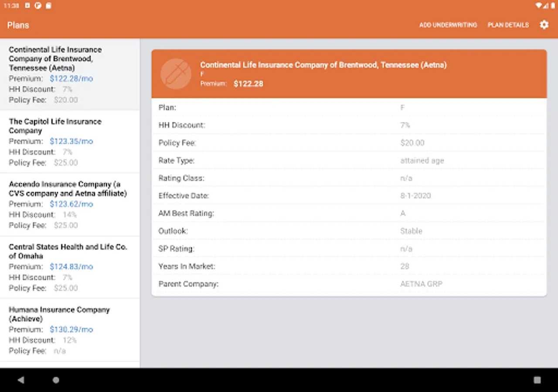The width and height of the screenshot is (558, 392).
Task: Select Continental Life Insurance Company list entry
Action: point(70,74)
